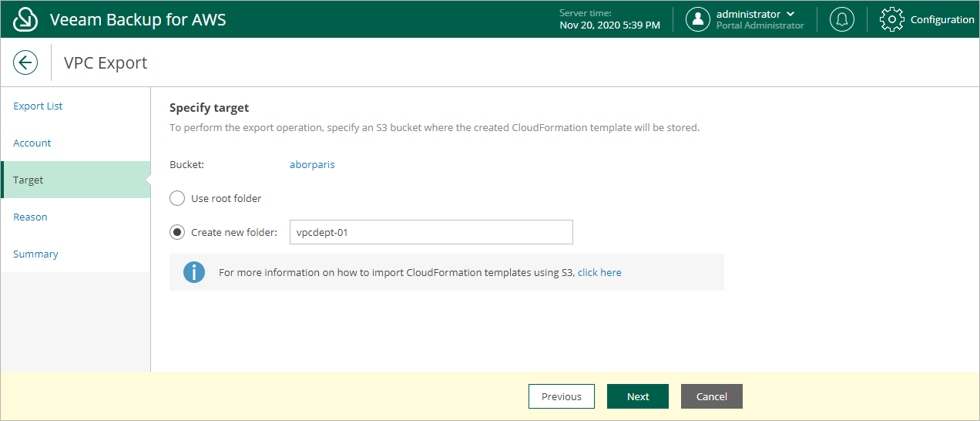Click the new folder name field
The height and width of the screenshot is (421, 980).
coord(431,232)
